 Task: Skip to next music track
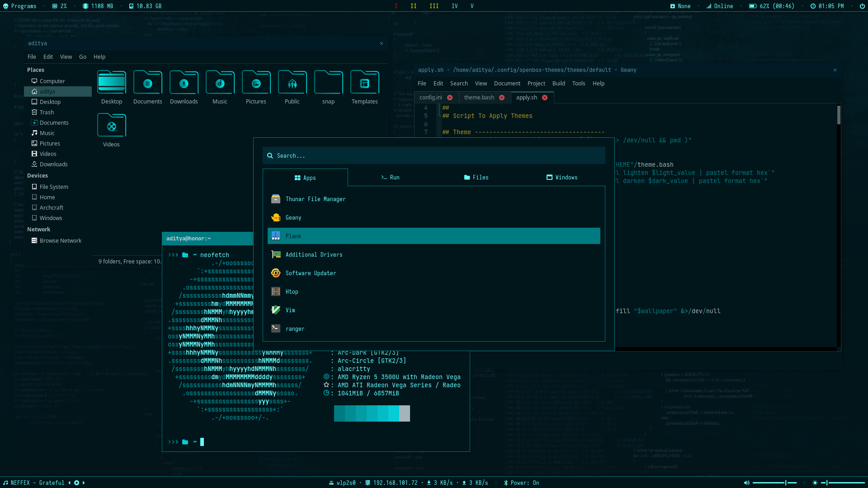84,483
